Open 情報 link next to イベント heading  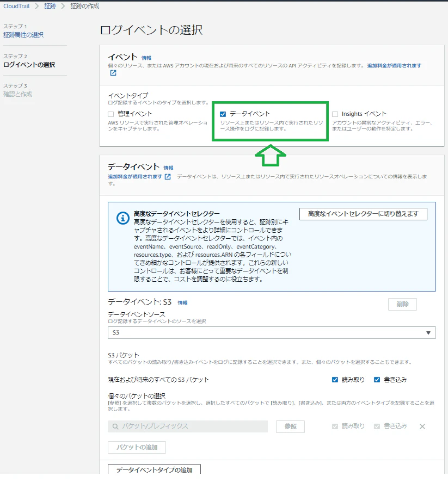tap(146, 58)
